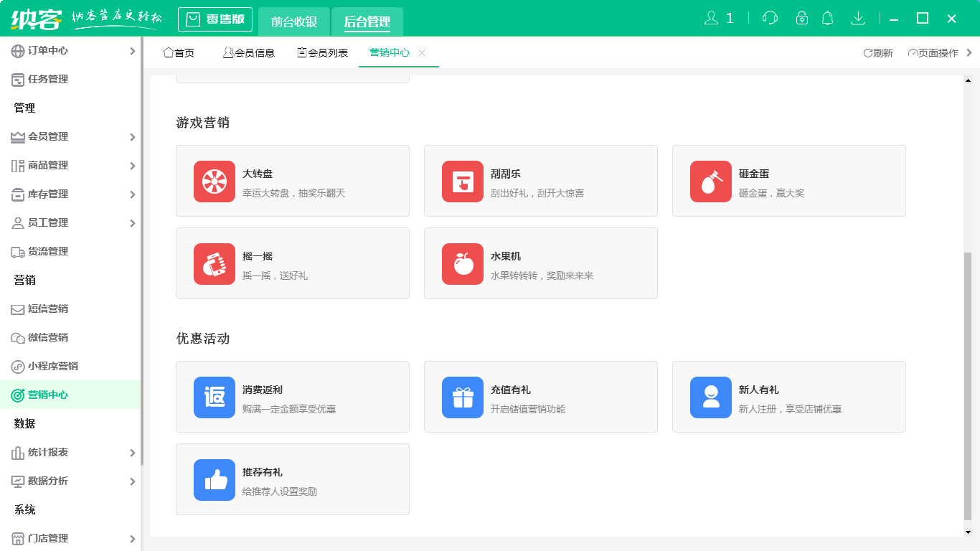This screenshot has height=551, width=980.
Task: Switch to 前台收银 mode
Action: [294, 22]
